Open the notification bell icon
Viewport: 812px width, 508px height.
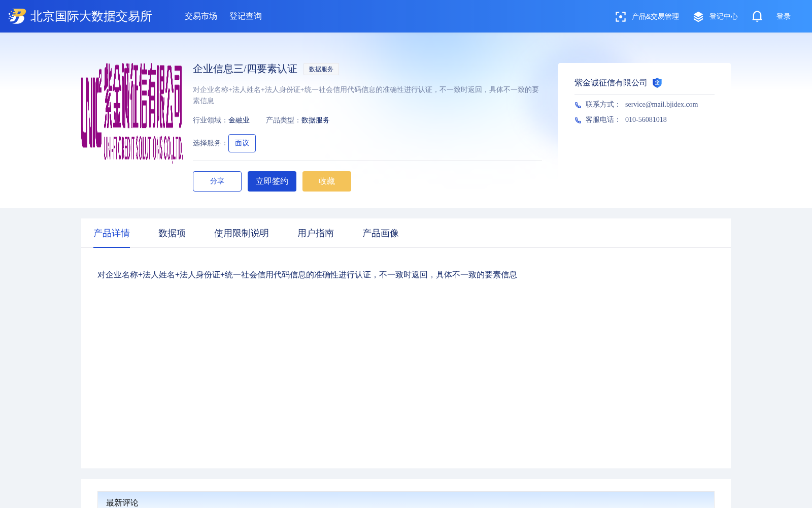pos(757,16)
